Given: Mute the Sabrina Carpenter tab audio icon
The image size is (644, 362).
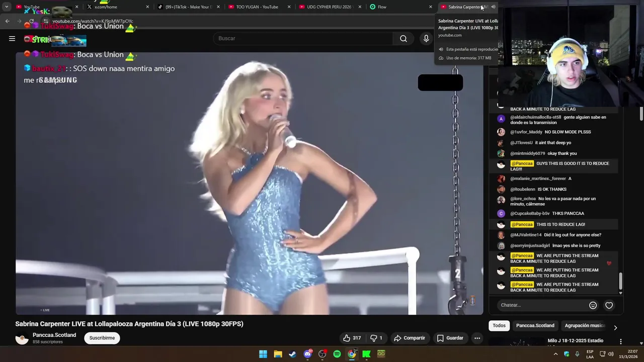Looking at the screenshot, I should [493, 7].
